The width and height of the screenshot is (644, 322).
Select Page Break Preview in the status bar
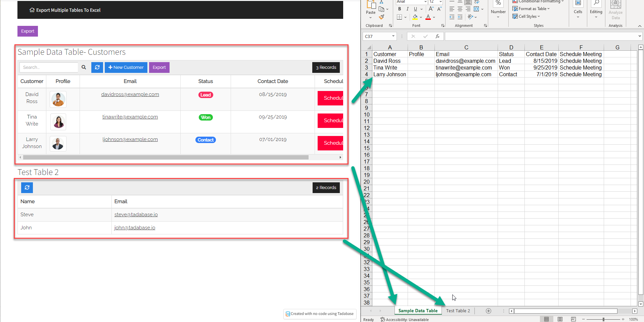click(x=573, y=319)
